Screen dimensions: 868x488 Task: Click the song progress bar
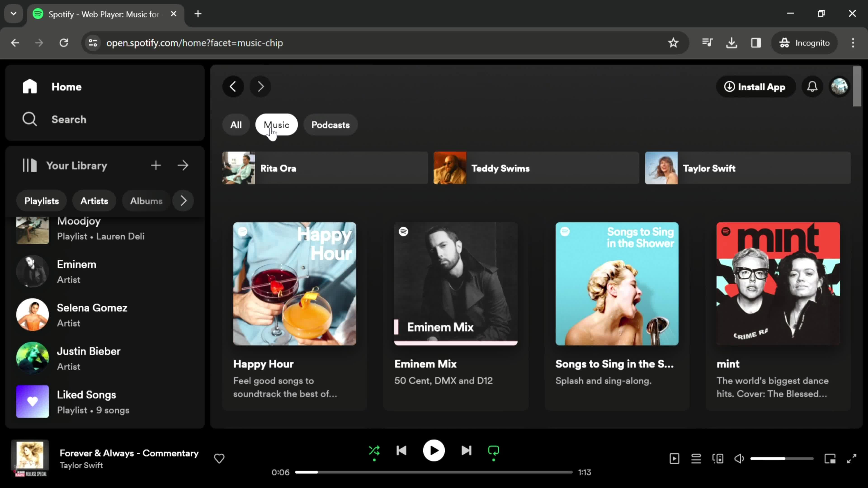[434, 472]
